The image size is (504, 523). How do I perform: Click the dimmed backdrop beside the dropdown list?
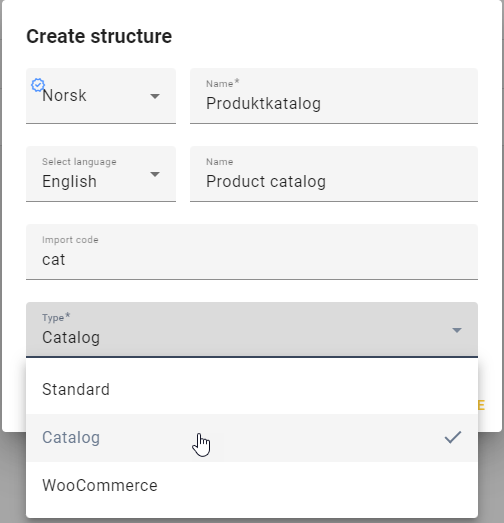point(491,477)
